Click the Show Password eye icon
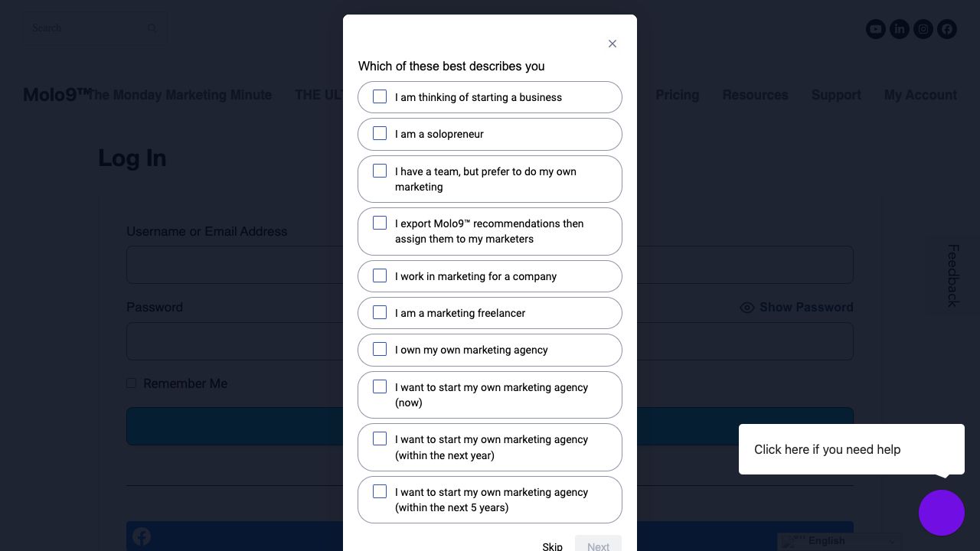The height and width of the screenshot is (551, 980). coord(747,308)
